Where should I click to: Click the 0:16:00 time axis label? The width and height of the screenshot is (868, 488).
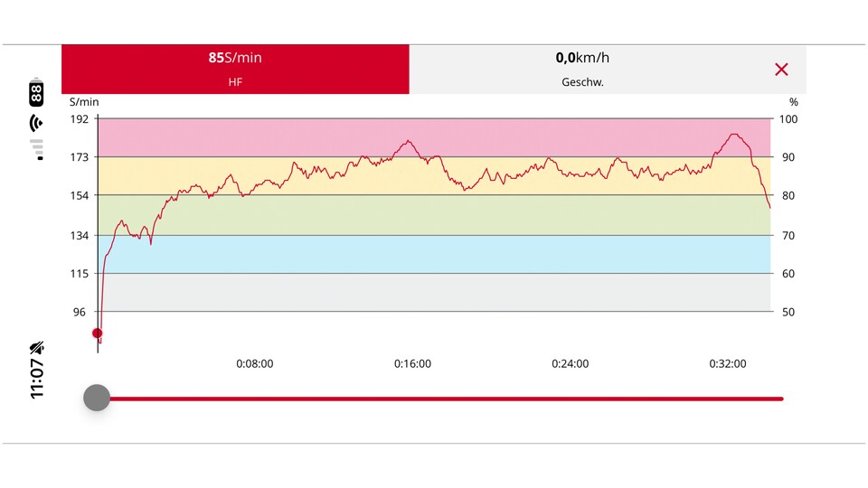[412, 364]
